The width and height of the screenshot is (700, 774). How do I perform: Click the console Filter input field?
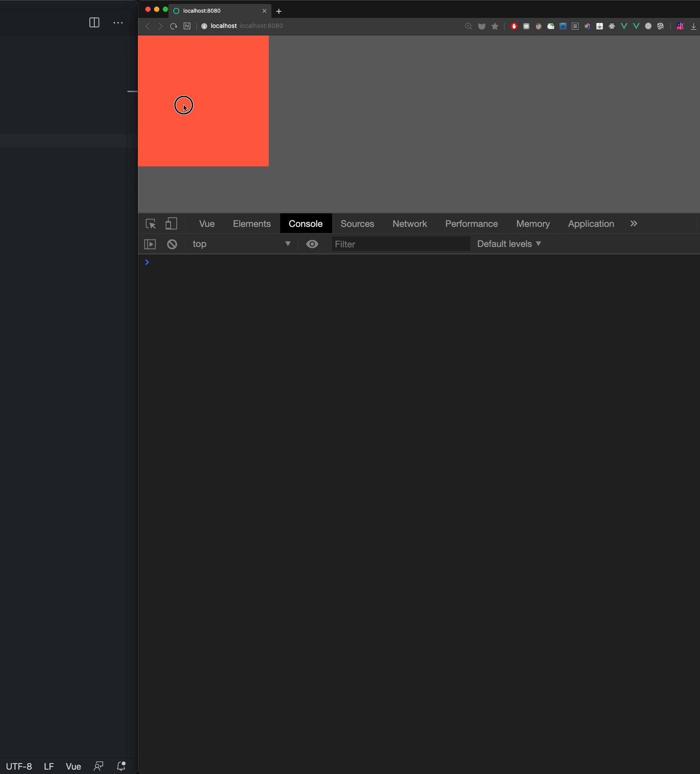(x=401, y=244)
